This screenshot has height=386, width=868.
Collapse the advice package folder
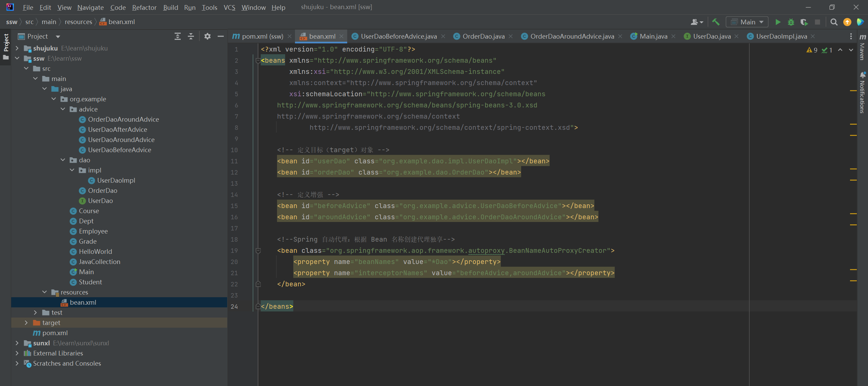click(x=63, y=109)
